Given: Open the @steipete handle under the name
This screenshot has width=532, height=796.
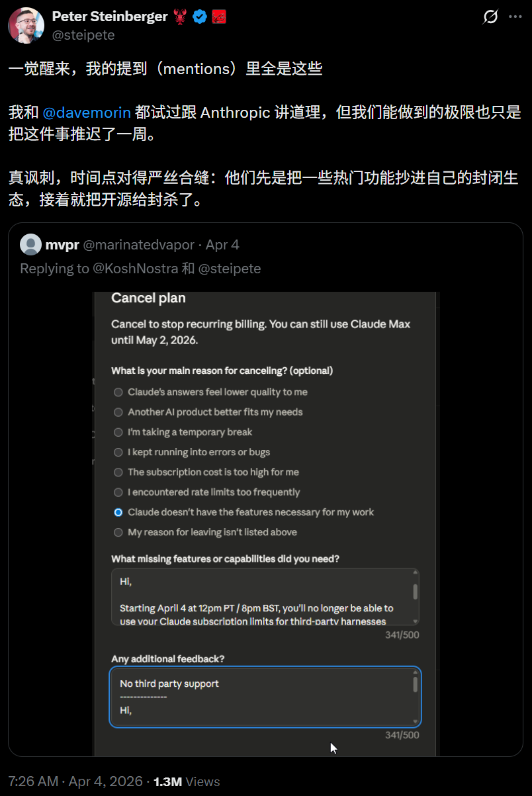Looking at the screenshot, I should pyautogui.click(x=83, y=35).
